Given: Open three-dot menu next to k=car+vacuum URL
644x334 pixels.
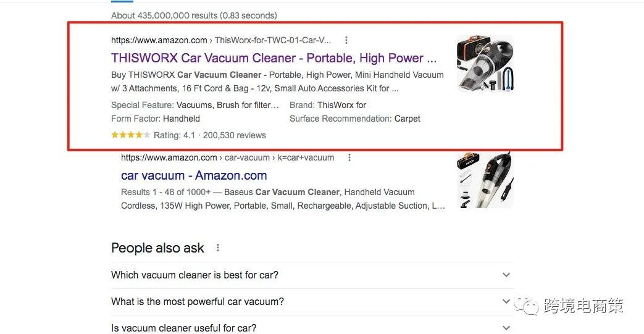Looking at the screenshot, I should (349, 157).
